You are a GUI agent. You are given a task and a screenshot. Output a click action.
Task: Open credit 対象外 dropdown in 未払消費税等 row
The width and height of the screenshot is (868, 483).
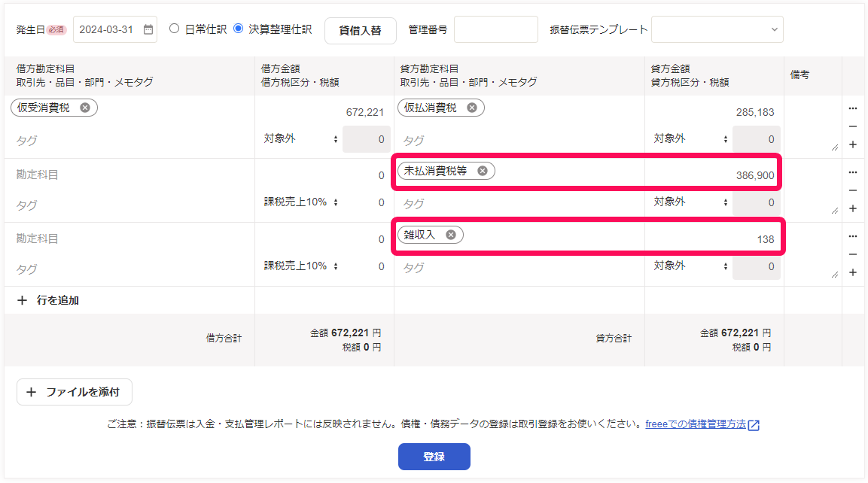tap(690, 202)
